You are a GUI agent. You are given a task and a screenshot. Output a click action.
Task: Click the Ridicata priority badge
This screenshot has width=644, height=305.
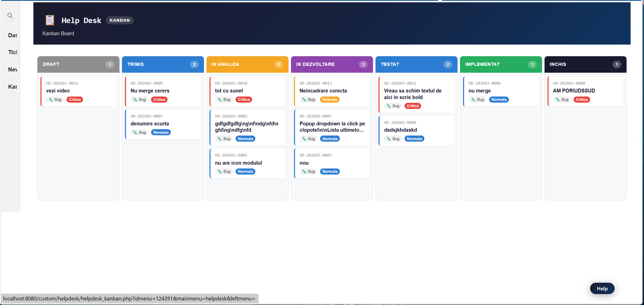[x=329, y=100]
